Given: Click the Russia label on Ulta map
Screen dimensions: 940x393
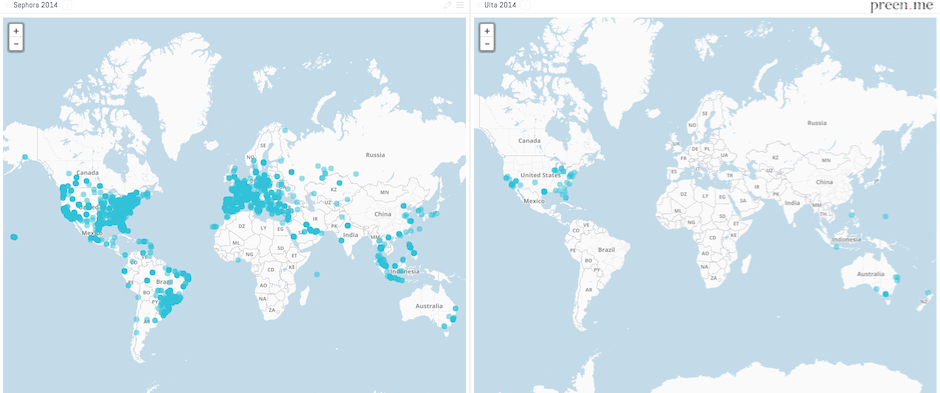Looking at the screenshot, I should click(817, 123).
